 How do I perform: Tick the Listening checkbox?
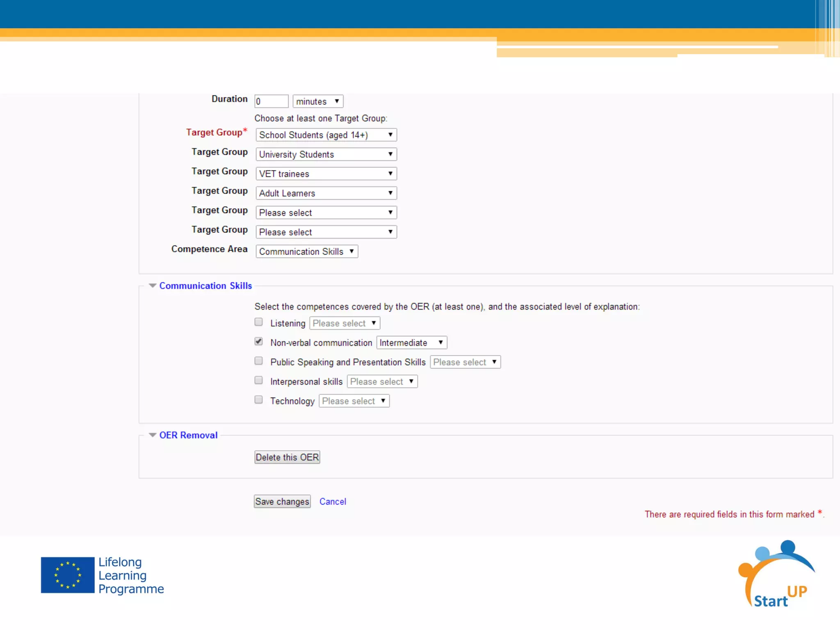coord(258,322)
